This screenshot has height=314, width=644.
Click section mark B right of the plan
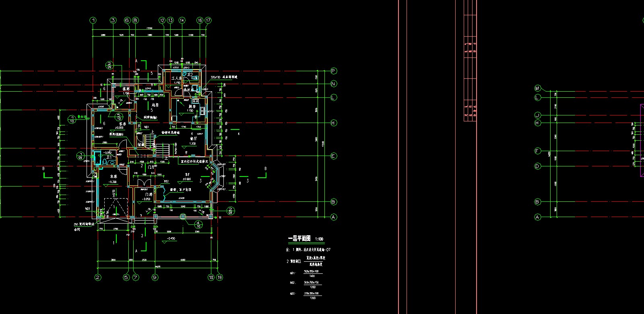point(265,169)
